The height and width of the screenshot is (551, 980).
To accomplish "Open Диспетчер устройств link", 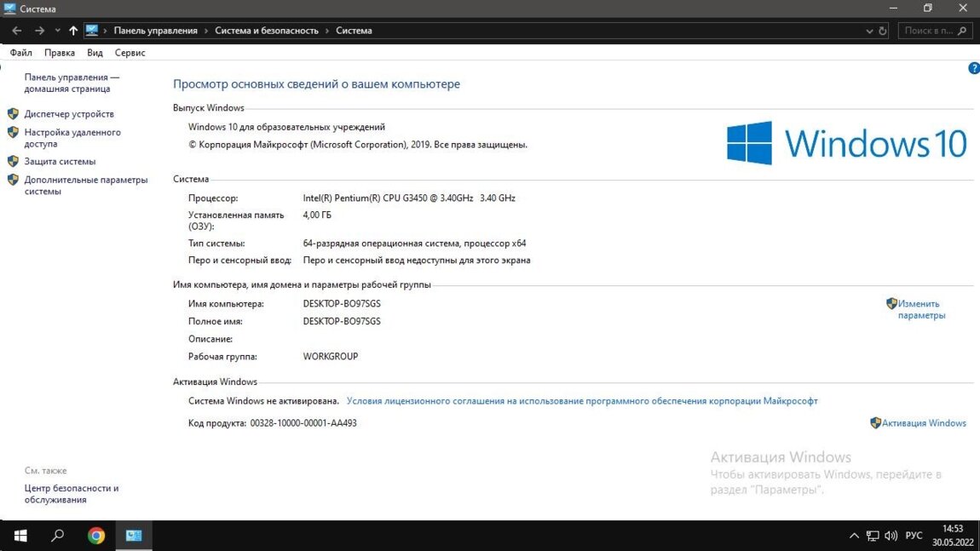I will click(x=69, y=114).
